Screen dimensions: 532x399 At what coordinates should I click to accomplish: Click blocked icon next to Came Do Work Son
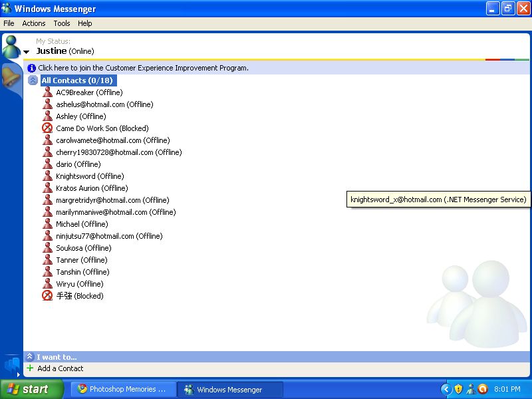pos(47,128)
